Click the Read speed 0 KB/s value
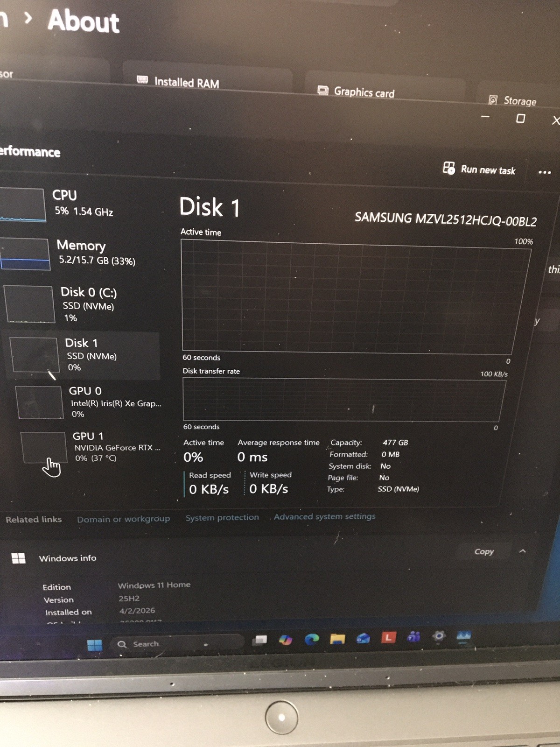This screenshot has width=560, height=747. [209, 489]
